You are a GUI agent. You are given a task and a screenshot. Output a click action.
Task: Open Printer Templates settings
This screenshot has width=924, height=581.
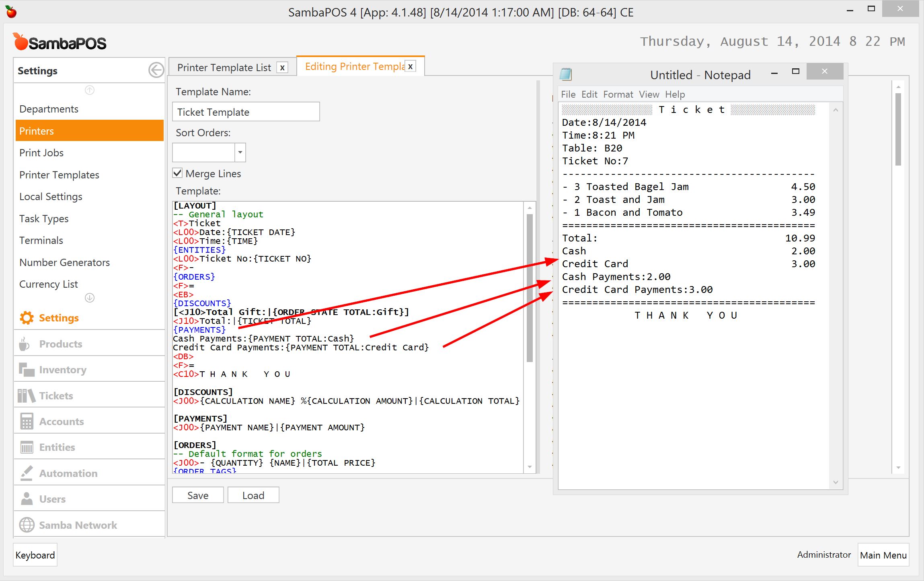tap(89, 175)
